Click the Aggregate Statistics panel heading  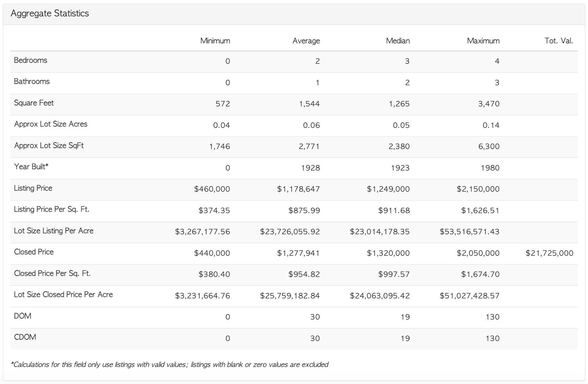coord(50,14)
